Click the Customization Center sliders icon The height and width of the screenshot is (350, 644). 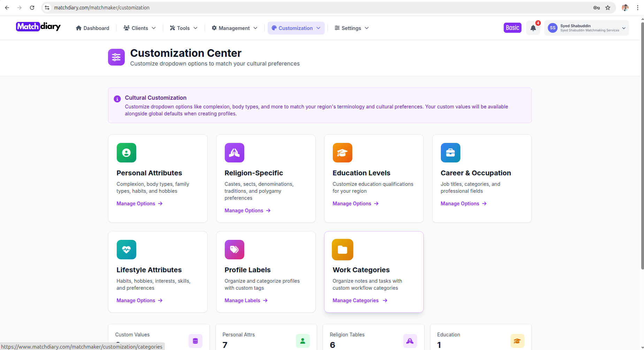116,57
